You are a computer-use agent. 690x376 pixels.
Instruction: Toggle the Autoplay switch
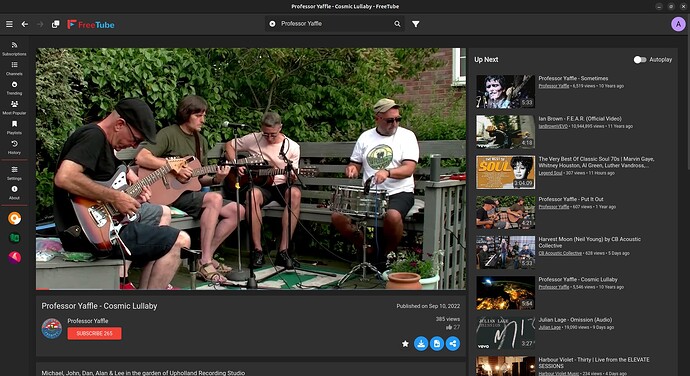point(640,59)
